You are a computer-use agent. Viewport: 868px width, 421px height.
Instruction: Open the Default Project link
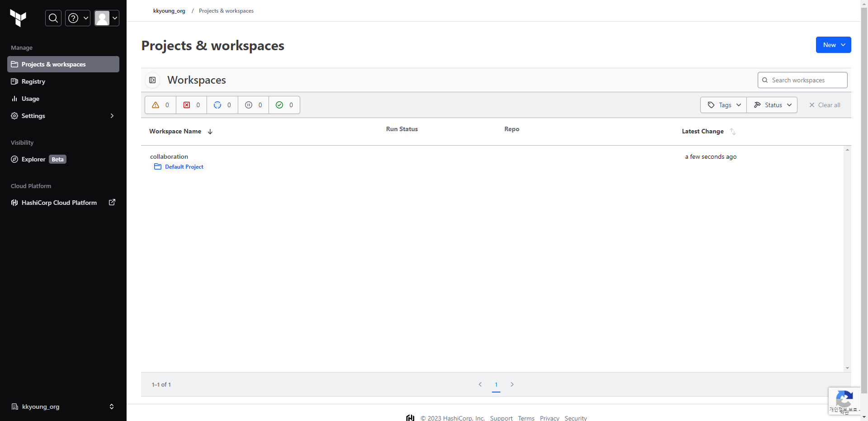[179, 167]
